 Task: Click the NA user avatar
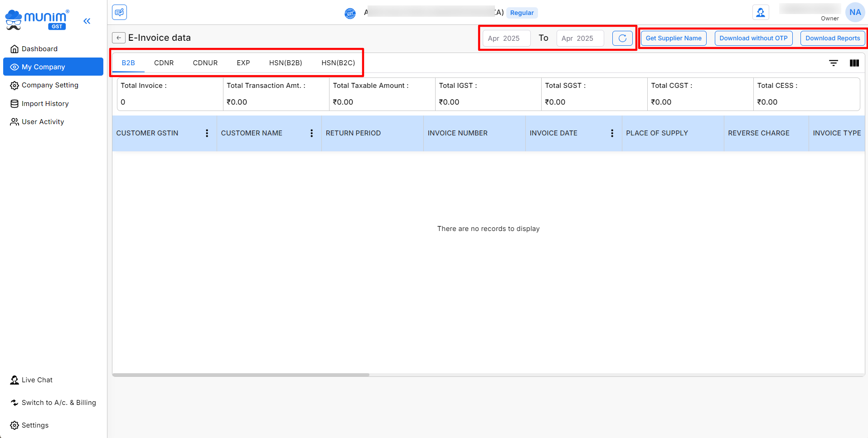coord(855,13)
